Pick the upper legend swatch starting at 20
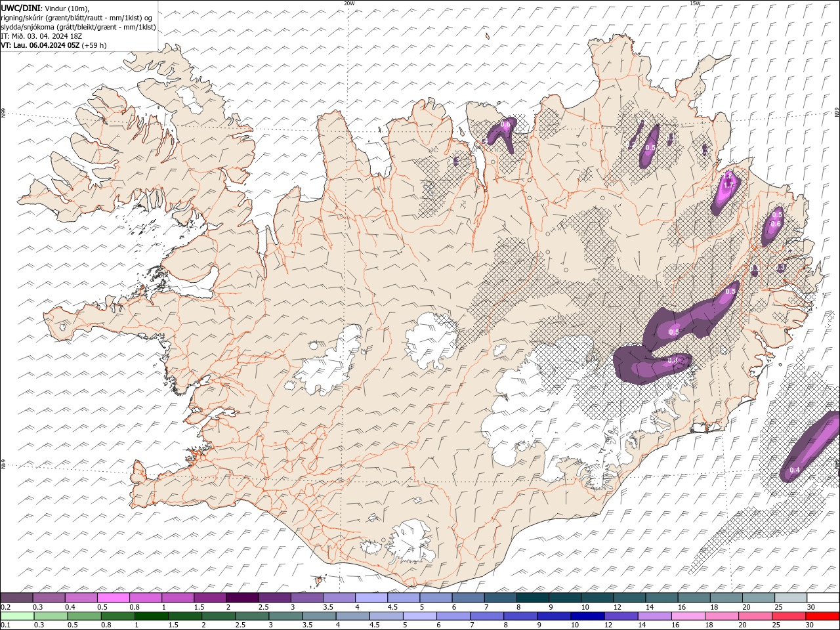This screenshot has height=630, width=840. click(758, 598)
